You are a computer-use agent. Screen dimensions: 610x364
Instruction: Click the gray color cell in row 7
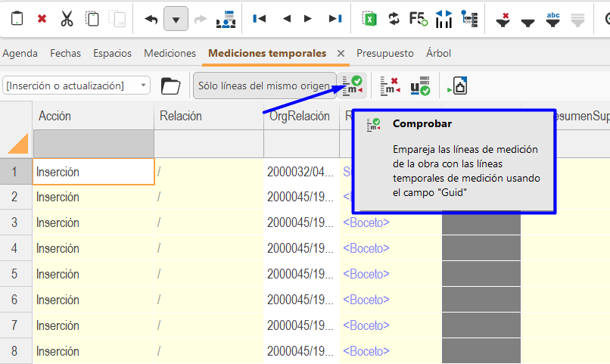pos(481,325)
